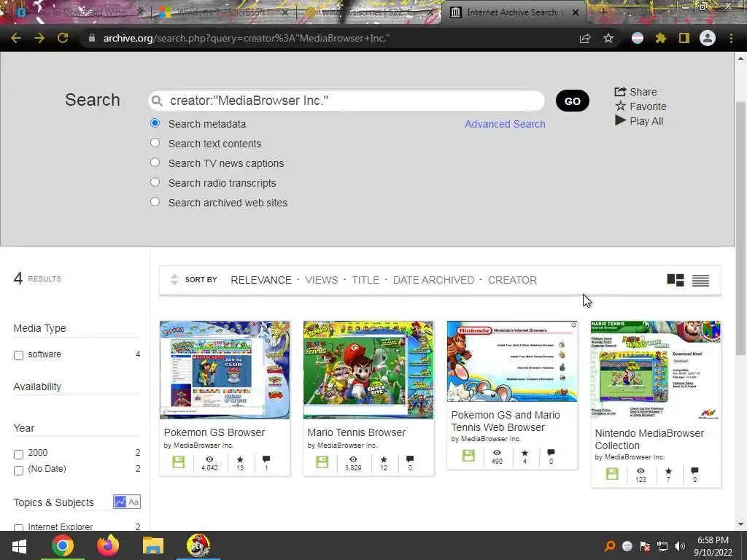This screenshot has height=560, width=747.
Task: Open Pokemon GS Browser thumbnail image
Action: point(225,370)
